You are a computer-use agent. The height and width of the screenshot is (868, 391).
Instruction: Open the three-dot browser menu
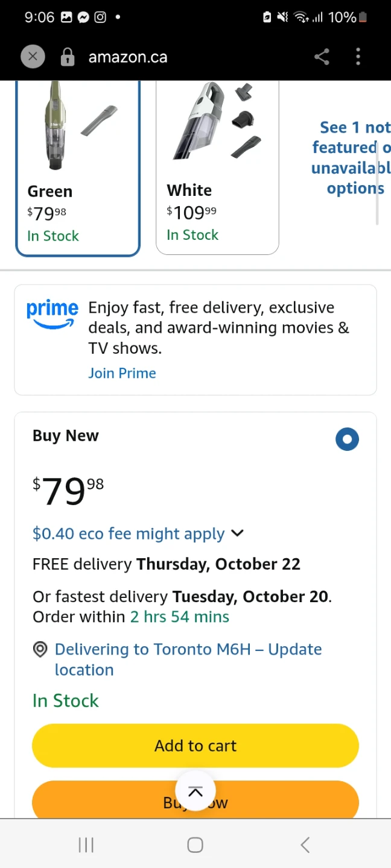[x=358, y=57]
